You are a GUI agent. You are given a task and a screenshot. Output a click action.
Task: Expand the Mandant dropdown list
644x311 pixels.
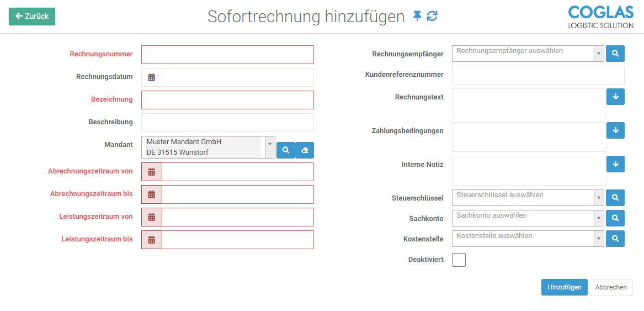click(270, 147)
